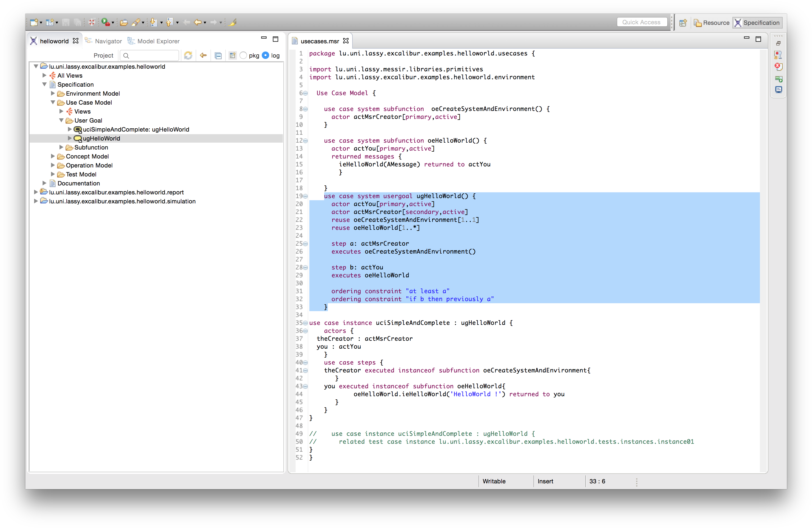Click the Run with toolbox icon in toolbar

(x=105, y=22)
